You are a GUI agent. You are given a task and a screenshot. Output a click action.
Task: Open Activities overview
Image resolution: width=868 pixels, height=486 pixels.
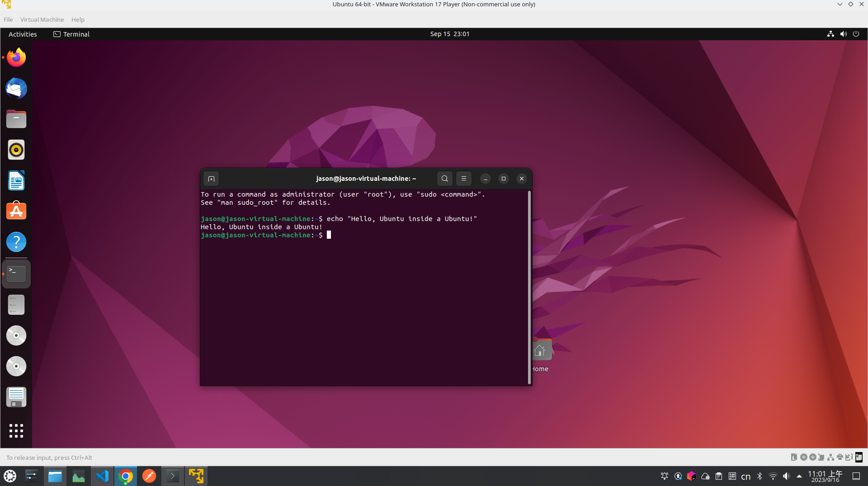click(x=23, y=34)
